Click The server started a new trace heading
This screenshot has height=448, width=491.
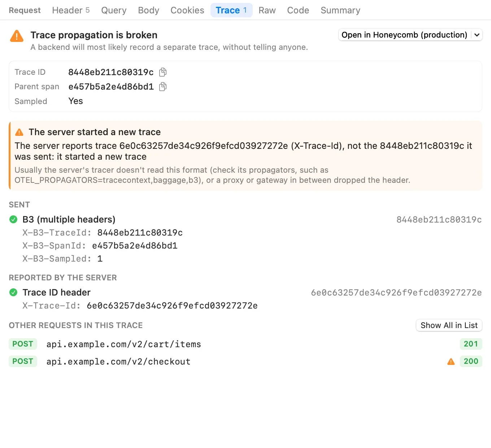click(95, 132)
